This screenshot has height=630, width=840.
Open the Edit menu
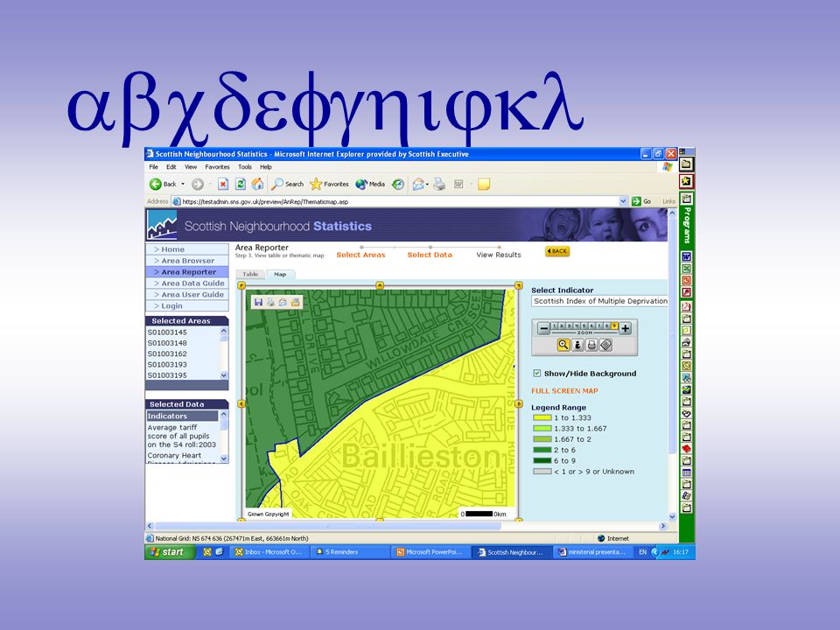(x=171, y=167)
